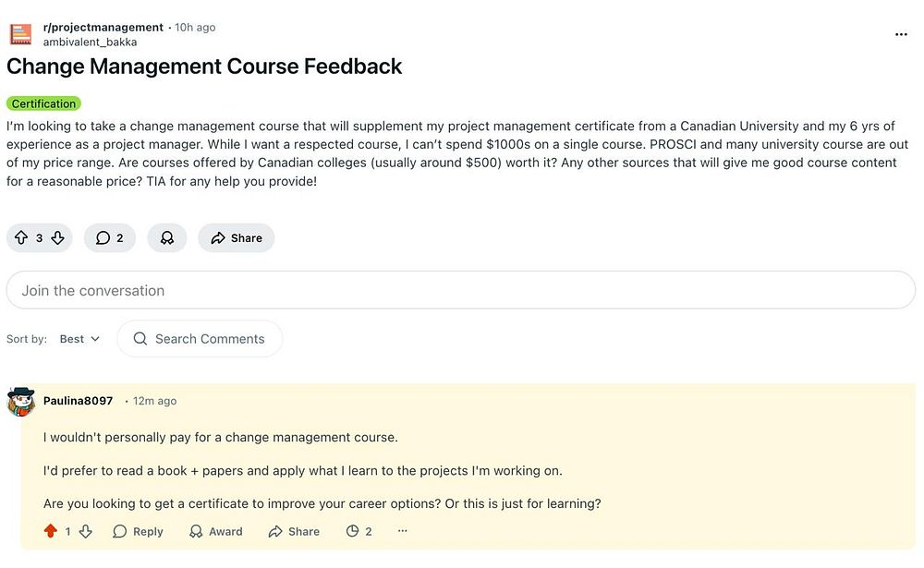This screenshot has height=568, width=924.
Task: Open the post's three-dot options menu
Action: pyautogui.click(x=901, y=34)
